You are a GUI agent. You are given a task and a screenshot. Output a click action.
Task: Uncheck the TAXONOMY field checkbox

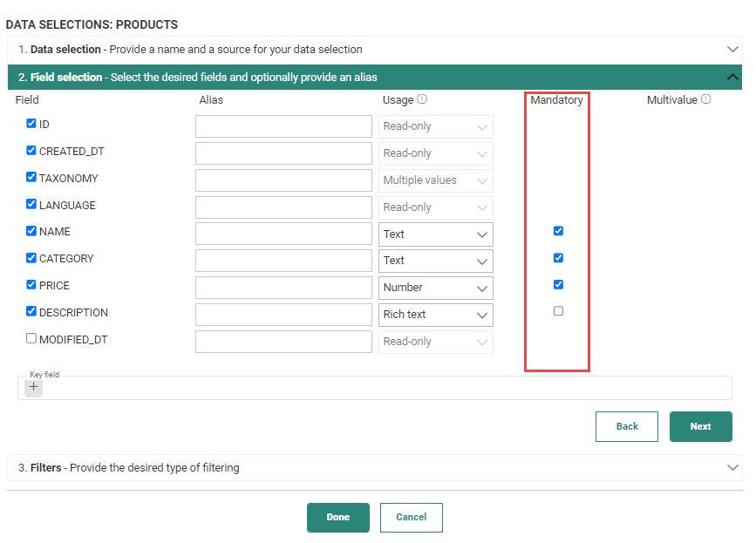pos(31,178)
